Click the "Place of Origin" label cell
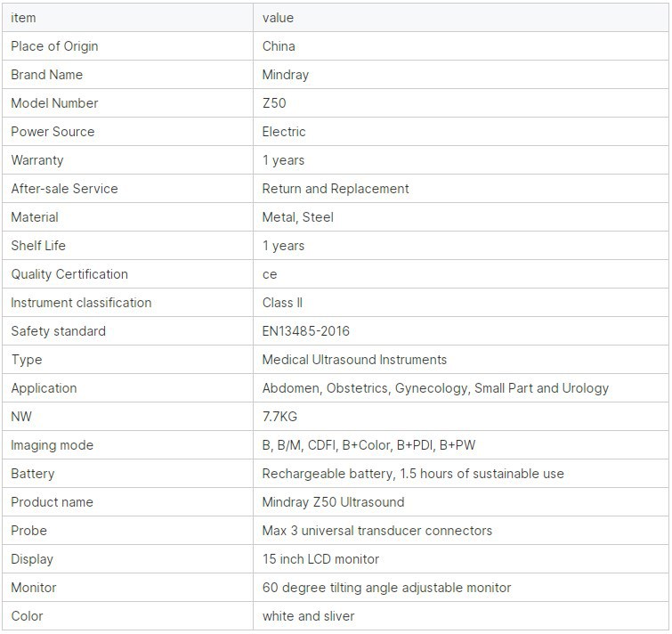This screenshot has height=634, width=672. [54, 46]
